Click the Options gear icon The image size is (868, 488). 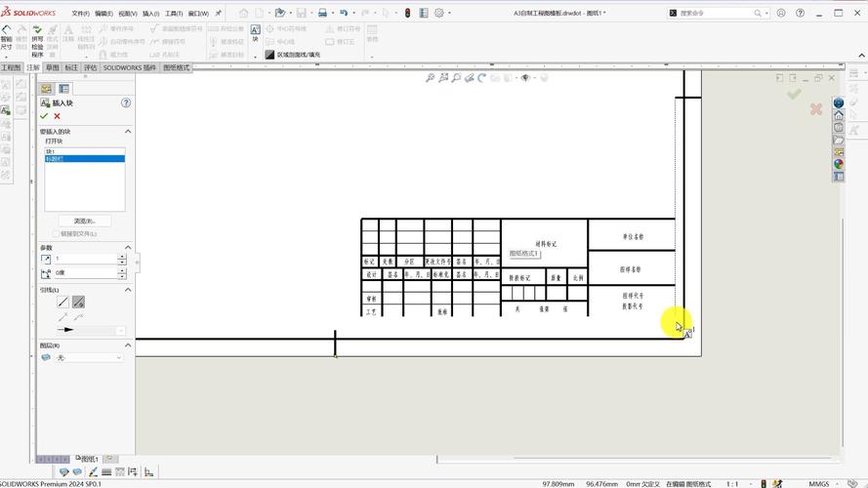(x=440, y=13)
